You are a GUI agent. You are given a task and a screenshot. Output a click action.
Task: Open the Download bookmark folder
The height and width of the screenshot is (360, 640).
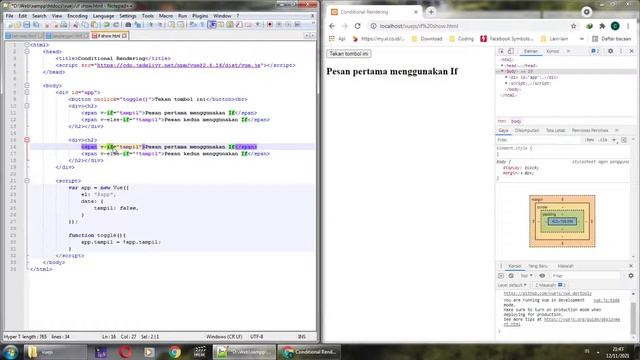tap(427, 39)
